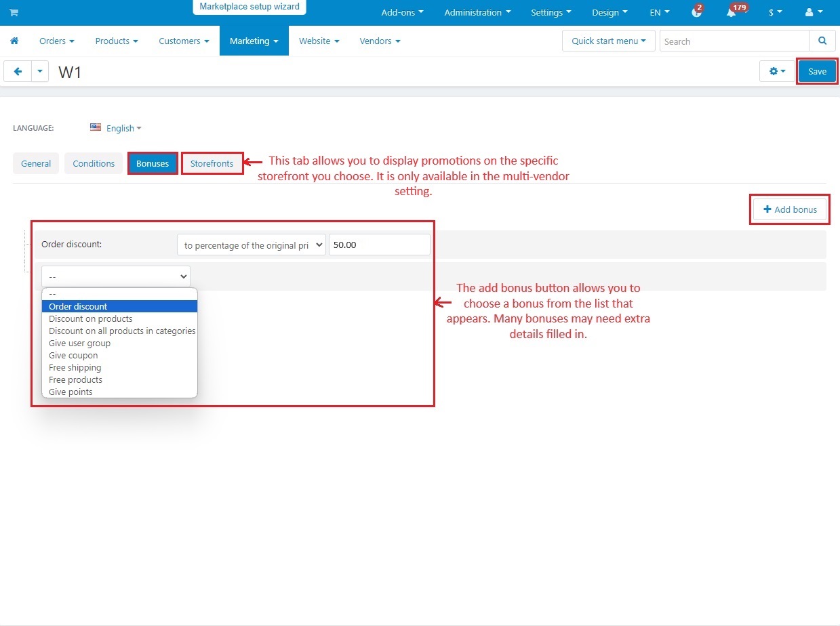
Task: Open the shopping cart storefront icon
Action: [x=14, y=12]
